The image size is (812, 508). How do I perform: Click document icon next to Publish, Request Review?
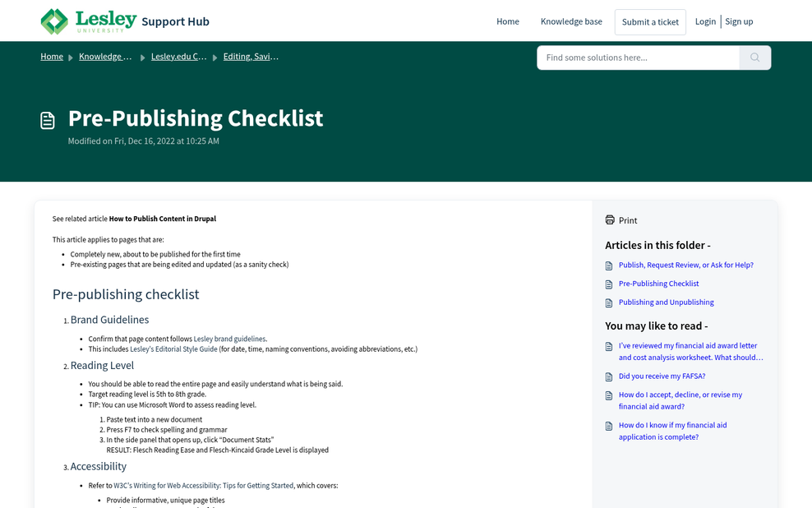tap(609, 266)
